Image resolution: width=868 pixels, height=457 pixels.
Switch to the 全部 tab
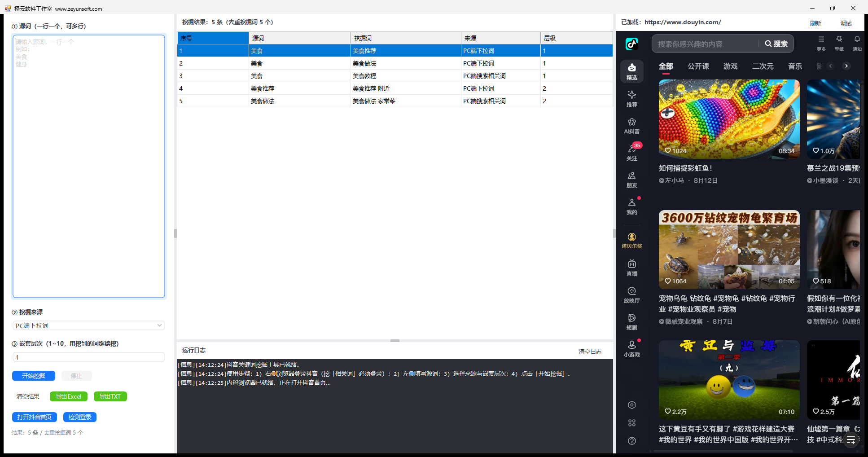(x=666, y=66)
